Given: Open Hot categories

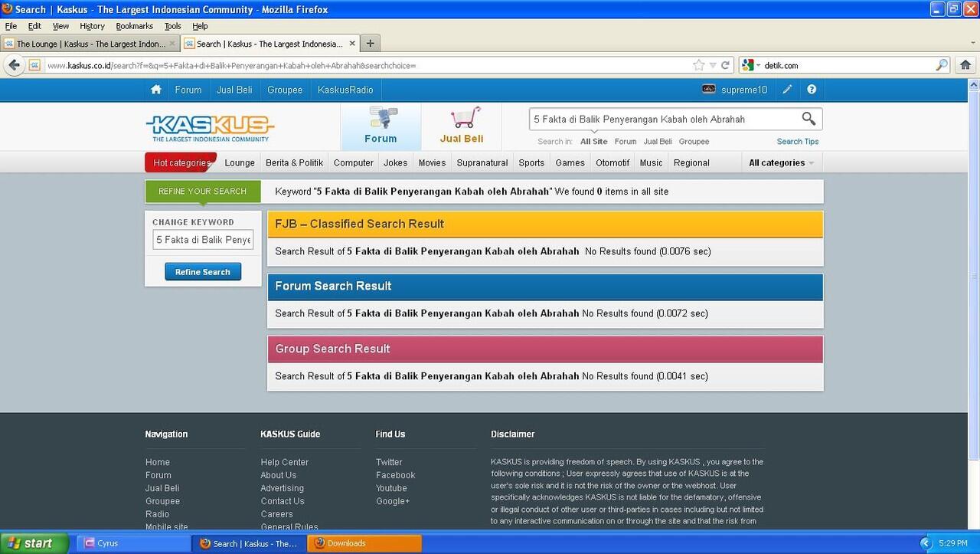Looking at the screenshot, I should click(181, 162).
